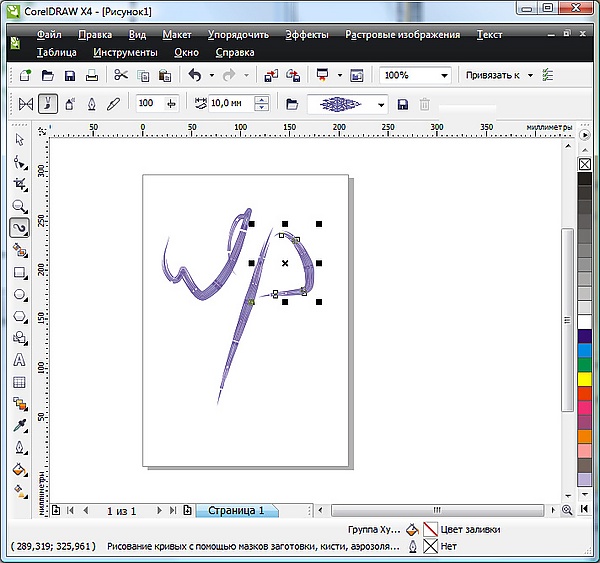Select the Crop tool in the toolbox
The image size is (600, 563).
(19, 184)
